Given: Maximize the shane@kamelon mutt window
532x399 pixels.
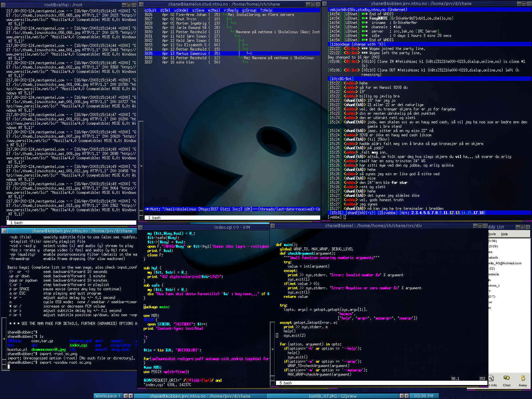Looking at the screenshot, I should [313, 4].
